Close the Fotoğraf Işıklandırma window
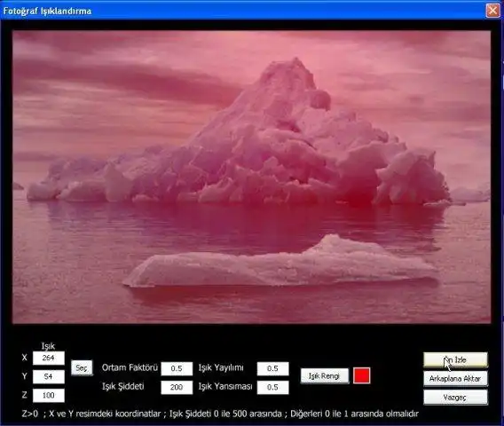504x426 pixels. point(492,11)
